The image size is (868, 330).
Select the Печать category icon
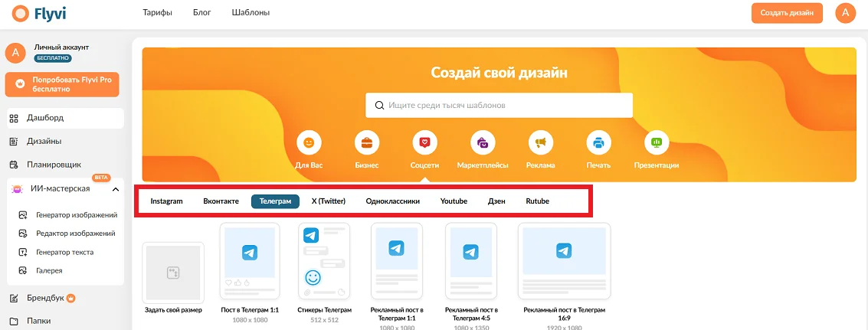(599, 143)
